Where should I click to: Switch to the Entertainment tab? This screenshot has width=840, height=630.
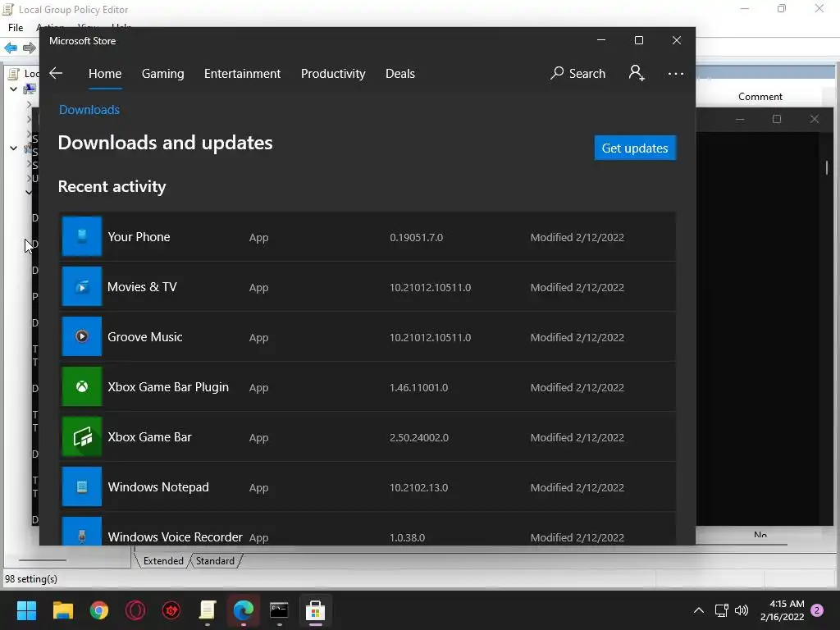(242, 73)
